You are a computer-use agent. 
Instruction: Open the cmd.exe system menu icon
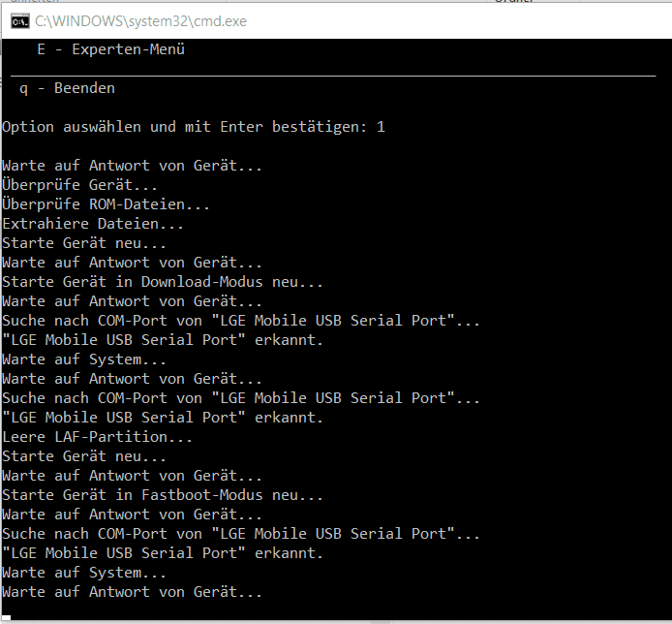pos(19,21)
